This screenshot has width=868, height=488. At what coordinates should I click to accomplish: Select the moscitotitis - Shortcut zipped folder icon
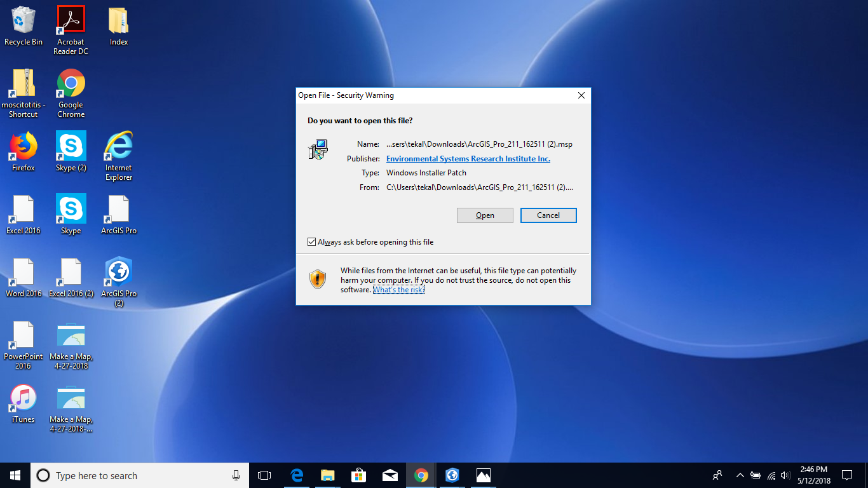[x=24, y=93]
